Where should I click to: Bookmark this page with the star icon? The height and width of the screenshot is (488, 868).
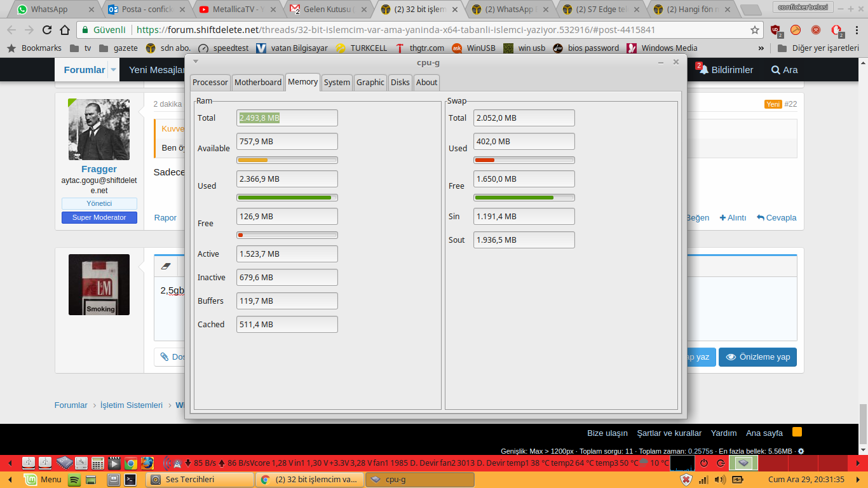[755, 30]
